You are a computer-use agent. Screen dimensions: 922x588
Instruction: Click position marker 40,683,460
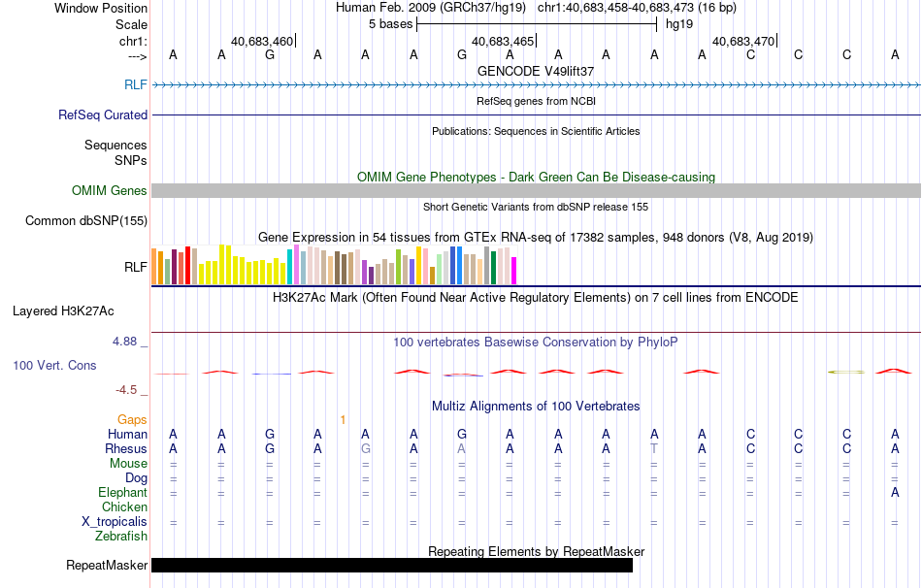point(262,41)
